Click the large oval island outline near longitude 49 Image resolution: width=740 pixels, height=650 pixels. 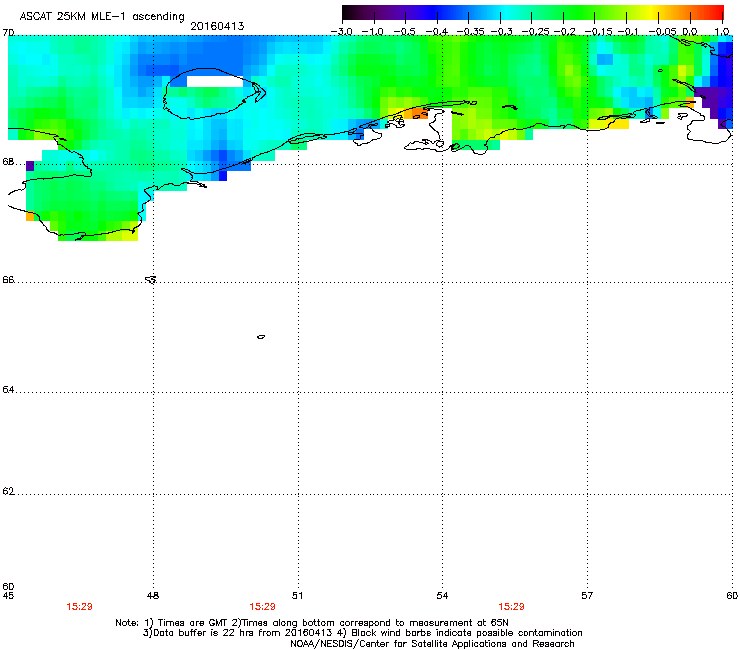214,93
